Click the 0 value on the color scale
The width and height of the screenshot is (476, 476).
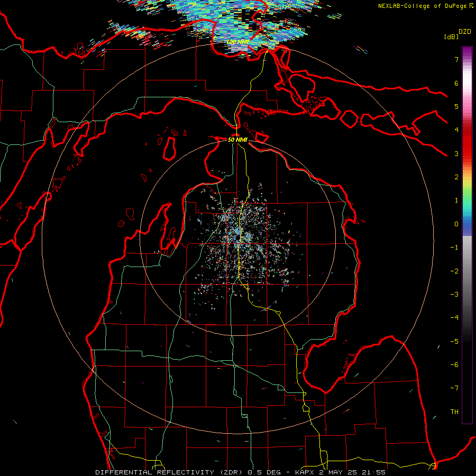(x=456, y=224)
